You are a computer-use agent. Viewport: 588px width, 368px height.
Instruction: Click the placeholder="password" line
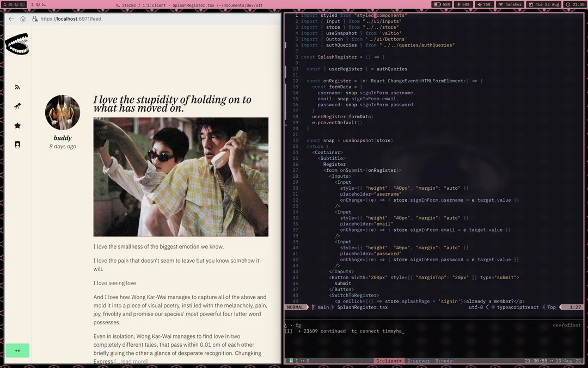coord(371,254)
